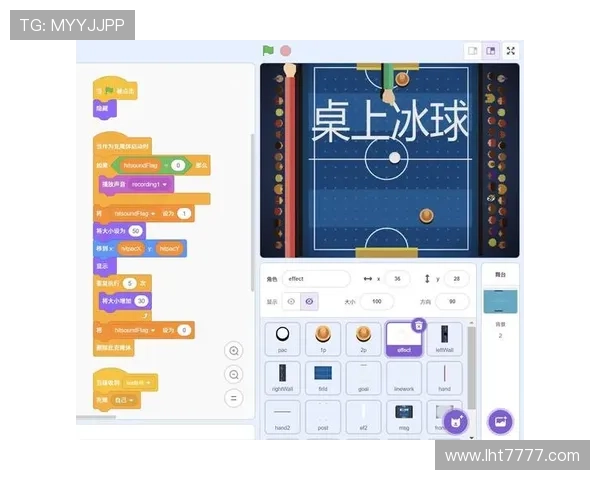Click the workspace horizontal scrollbar
This screenshot has width=600, height=480.
[x=96, y=417]
